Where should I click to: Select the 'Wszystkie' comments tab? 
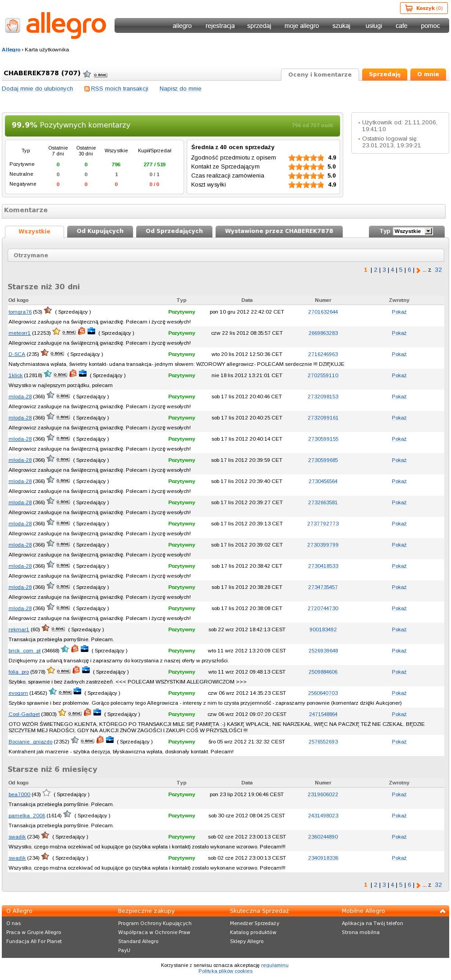point(34,232)
